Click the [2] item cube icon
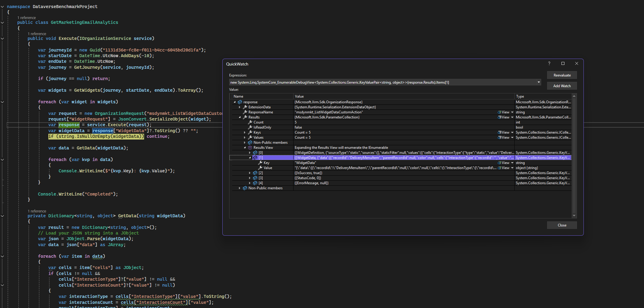The image size is (644, 308). click(255, 173)
